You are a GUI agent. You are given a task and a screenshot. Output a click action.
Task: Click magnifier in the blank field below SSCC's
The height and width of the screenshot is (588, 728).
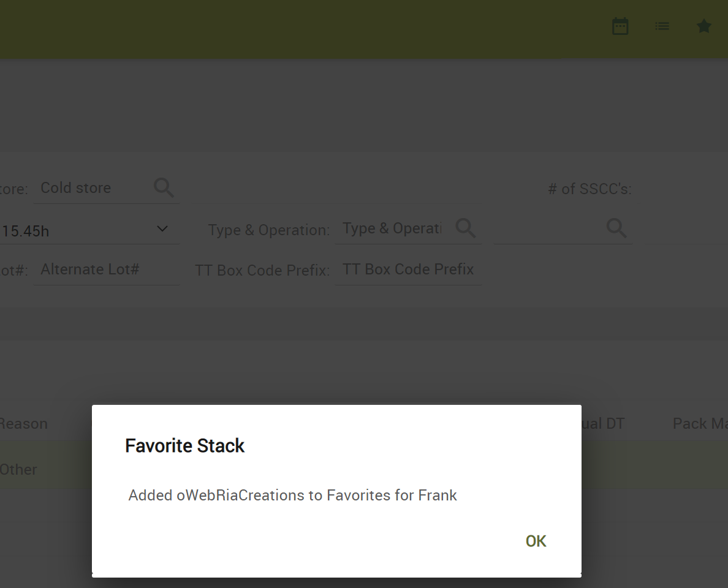coord(616,228)
